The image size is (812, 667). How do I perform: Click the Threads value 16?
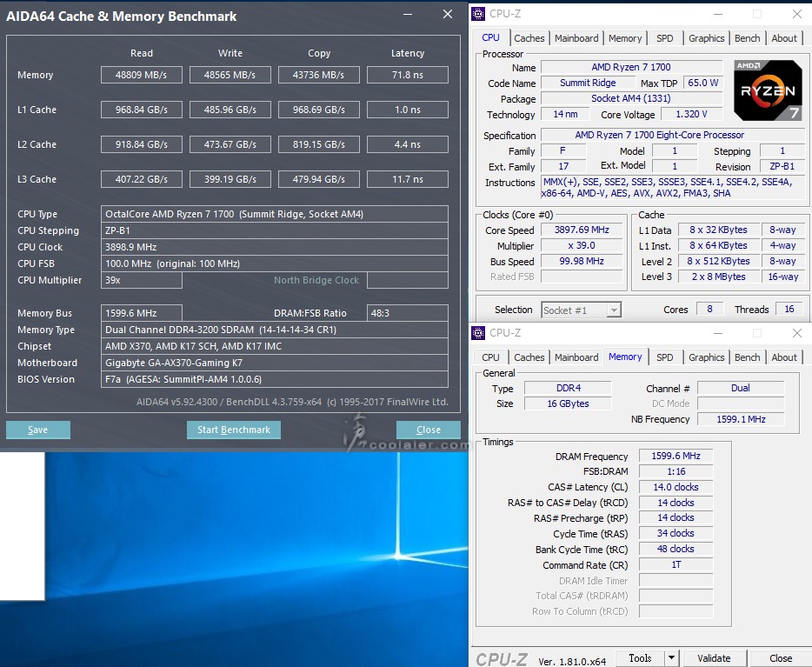coord(789,310)
